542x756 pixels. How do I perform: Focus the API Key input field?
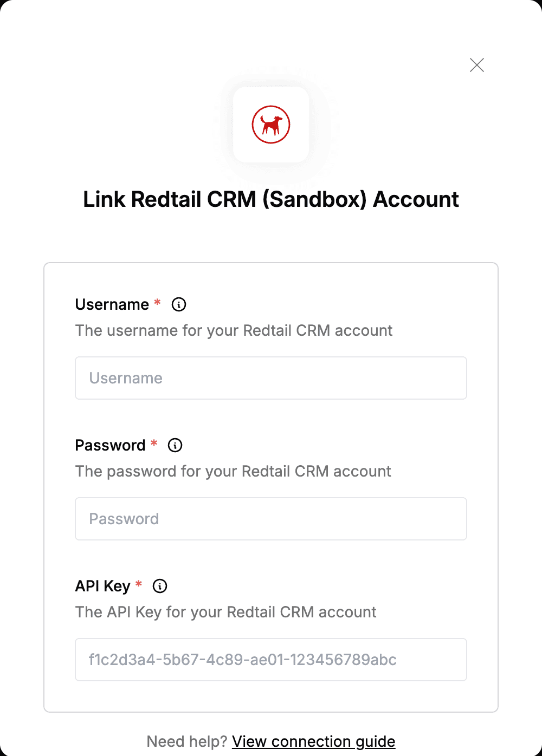(x=271, y=660)
